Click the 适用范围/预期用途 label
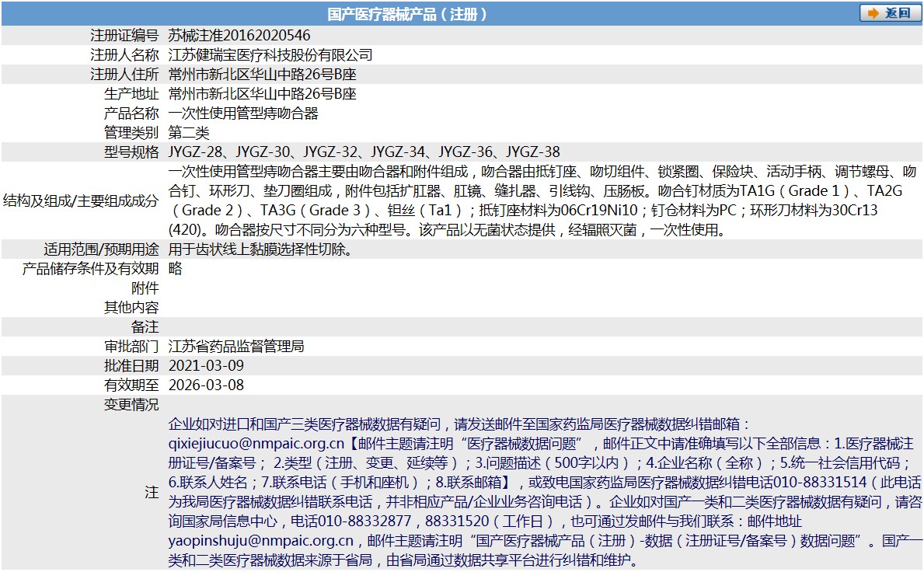 (x=101, y=249)
